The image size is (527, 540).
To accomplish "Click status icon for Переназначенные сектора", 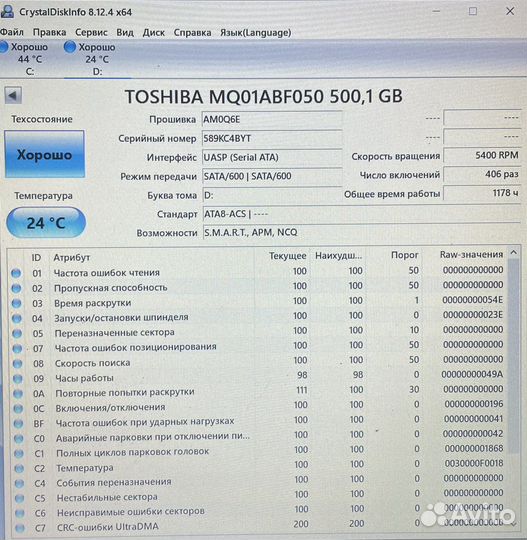I will (17, 333).
